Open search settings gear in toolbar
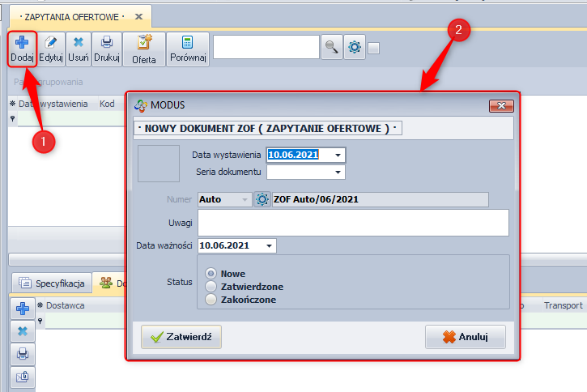 click(355, 48)
